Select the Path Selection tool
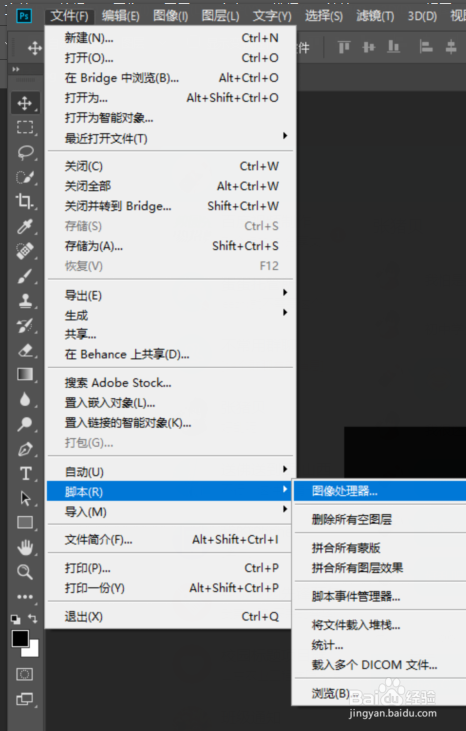This screenshot has height=731, width=466. click(x=25, y=498)
